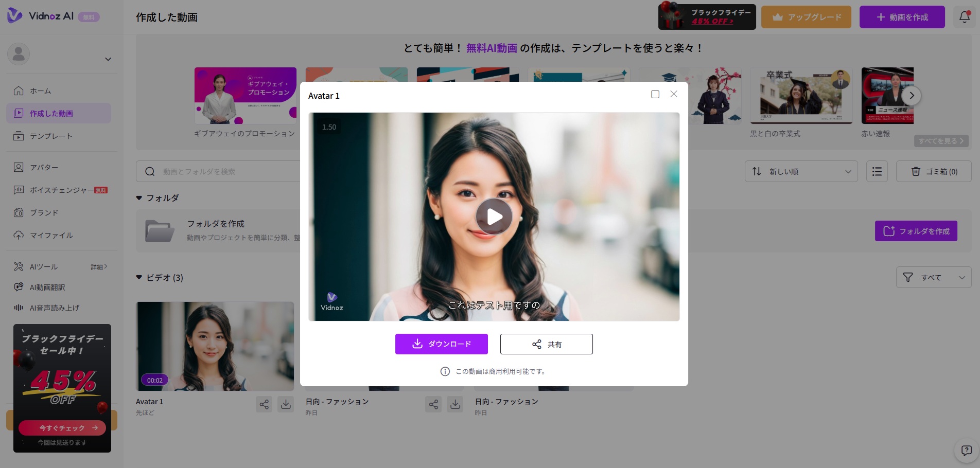Screen dimensions: 980x468
Task: Click download icon under Avatar 1 thumbnail
Action: pos(286,404)
